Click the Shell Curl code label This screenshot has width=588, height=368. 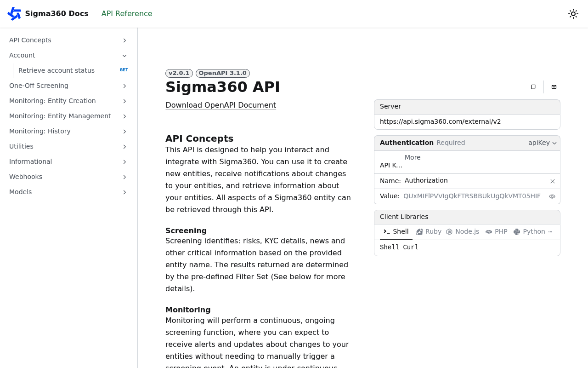click(x=399, y=247)
